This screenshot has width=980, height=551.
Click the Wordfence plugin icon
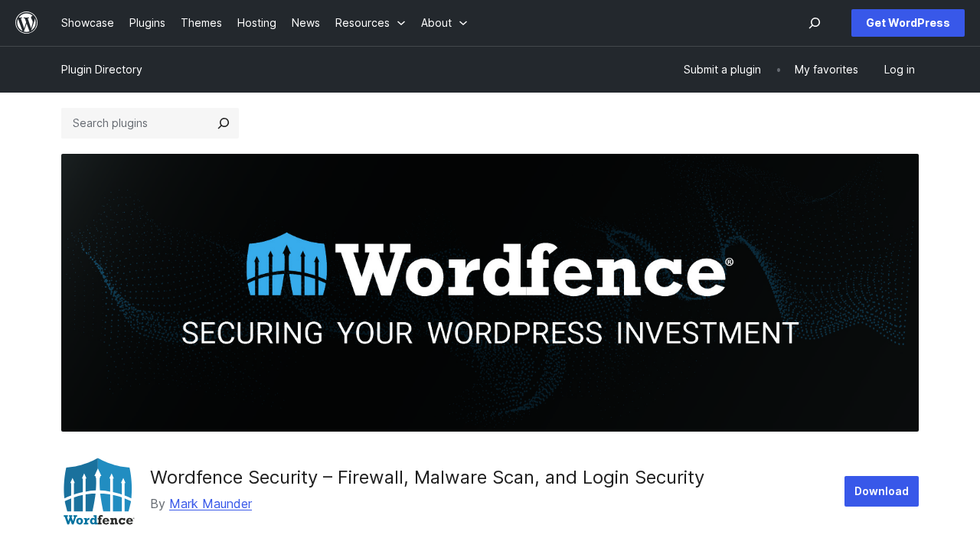(98, 491)
